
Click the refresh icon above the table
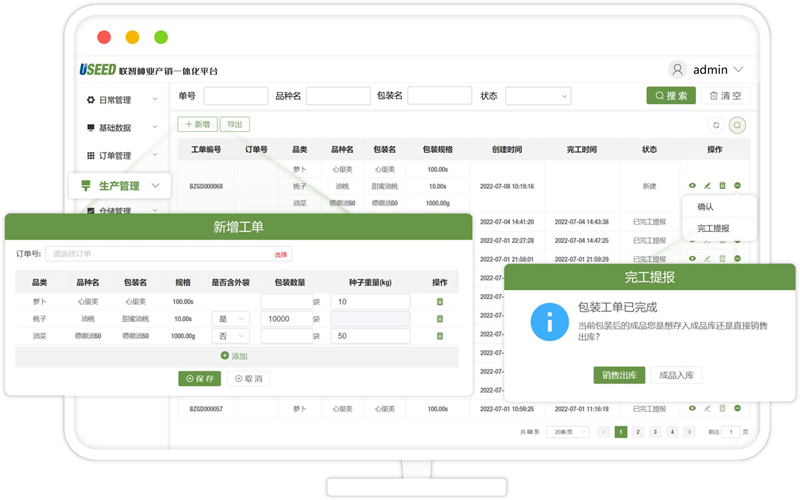pos(716,125)
